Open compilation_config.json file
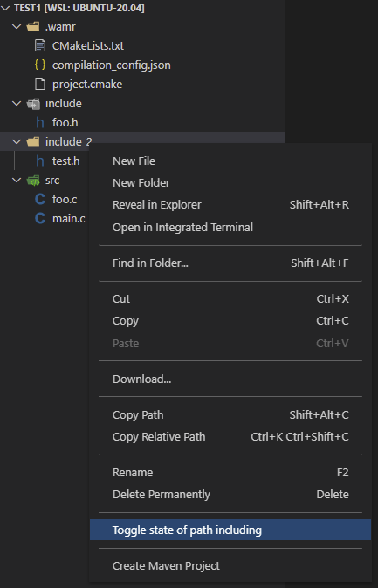This screenshot has height=588, width=378. pyautogui.click(x=112, y=65)
